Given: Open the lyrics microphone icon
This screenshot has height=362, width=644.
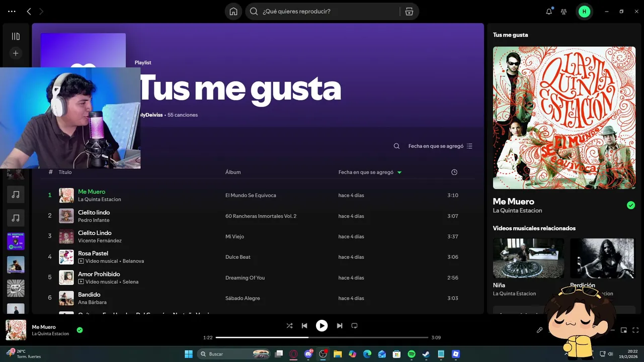Looking at the screenshot, I should [x=539, y=330].
